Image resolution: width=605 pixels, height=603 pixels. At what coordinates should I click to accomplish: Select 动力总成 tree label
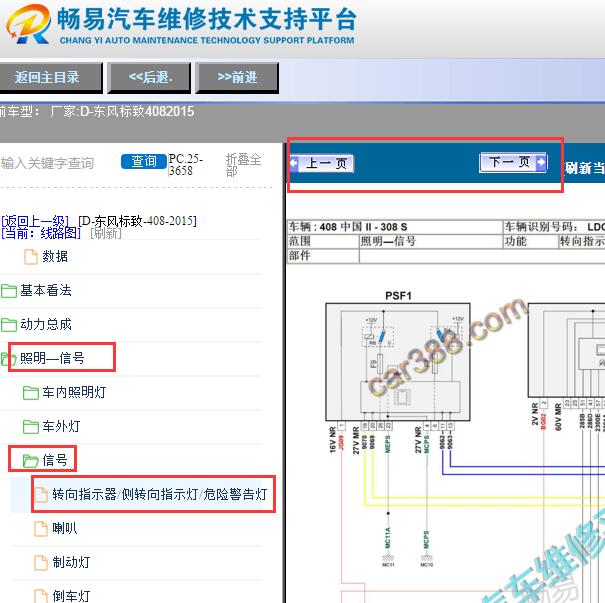click(x=46, y=324)
